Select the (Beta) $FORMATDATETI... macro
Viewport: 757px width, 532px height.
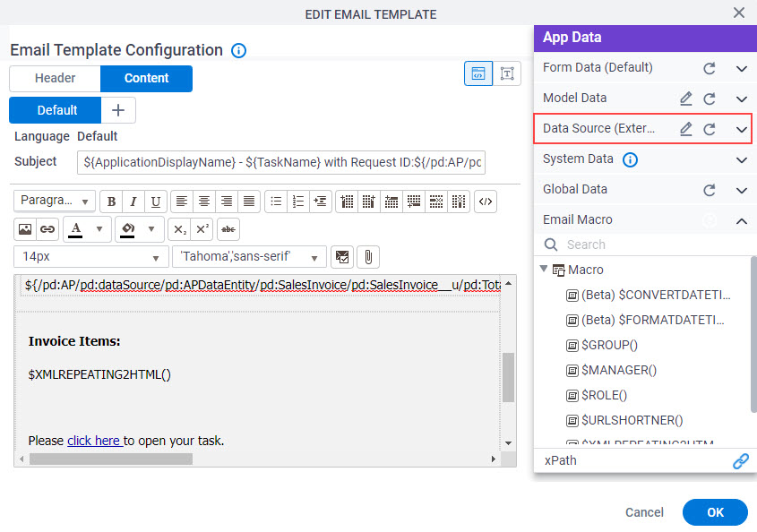(653, 320)
